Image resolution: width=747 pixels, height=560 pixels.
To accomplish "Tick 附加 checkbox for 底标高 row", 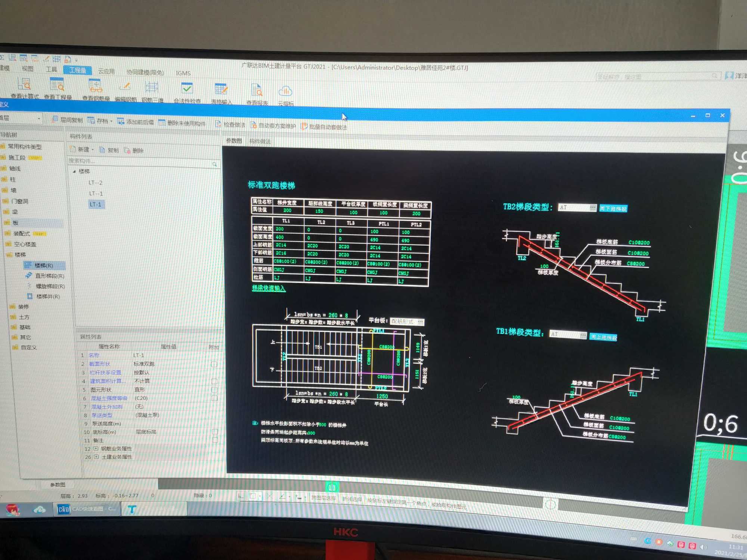I will [x=215, y=432].
